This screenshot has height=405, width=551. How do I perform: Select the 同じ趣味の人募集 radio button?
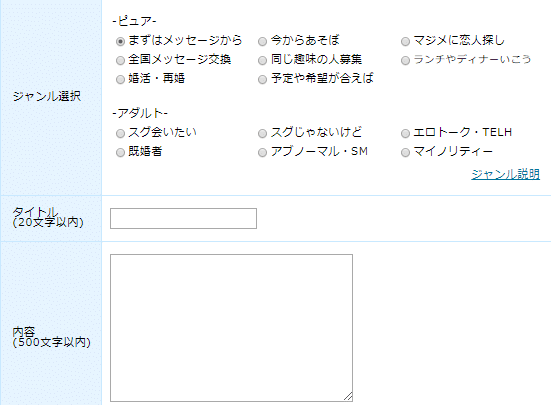point(262,60)
